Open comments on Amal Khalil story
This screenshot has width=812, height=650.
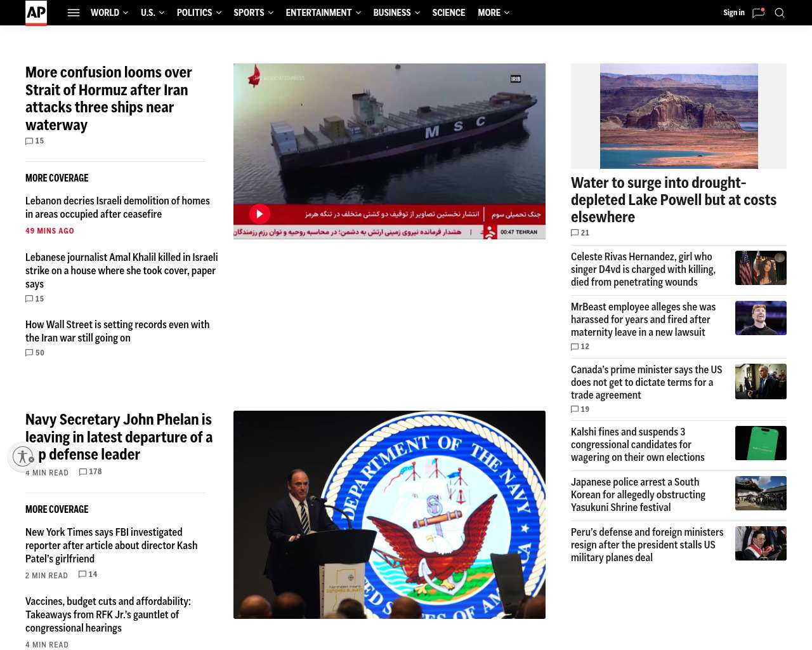(x=35, y=299)
